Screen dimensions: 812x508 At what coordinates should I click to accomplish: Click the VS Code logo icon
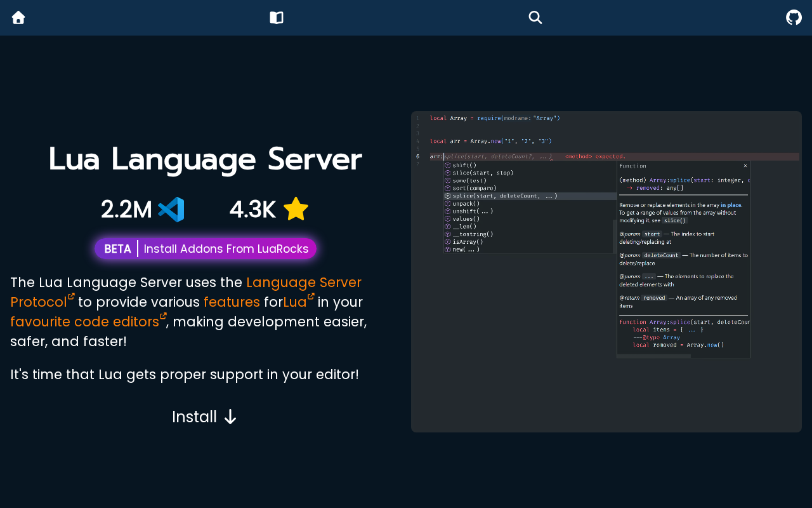(171, 210)
